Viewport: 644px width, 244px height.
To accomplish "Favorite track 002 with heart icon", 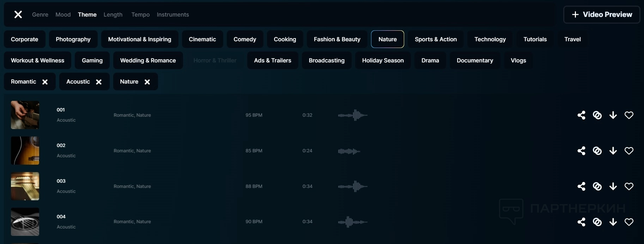I will point(629,151).
